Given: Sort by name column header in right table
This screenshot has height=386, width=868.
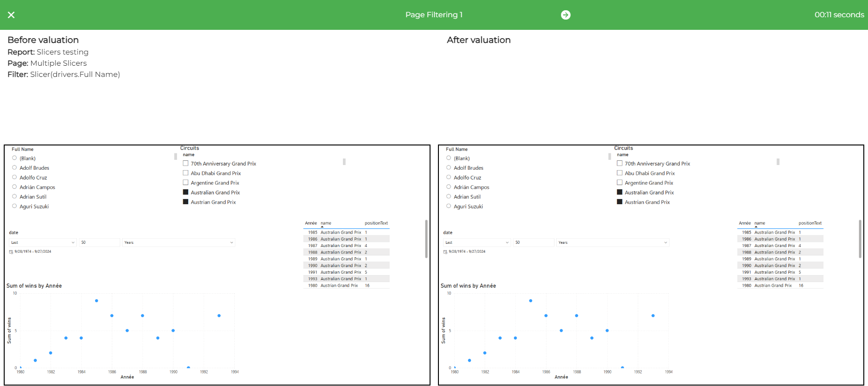Looking at the screenshot, I should tap(760, 223).
